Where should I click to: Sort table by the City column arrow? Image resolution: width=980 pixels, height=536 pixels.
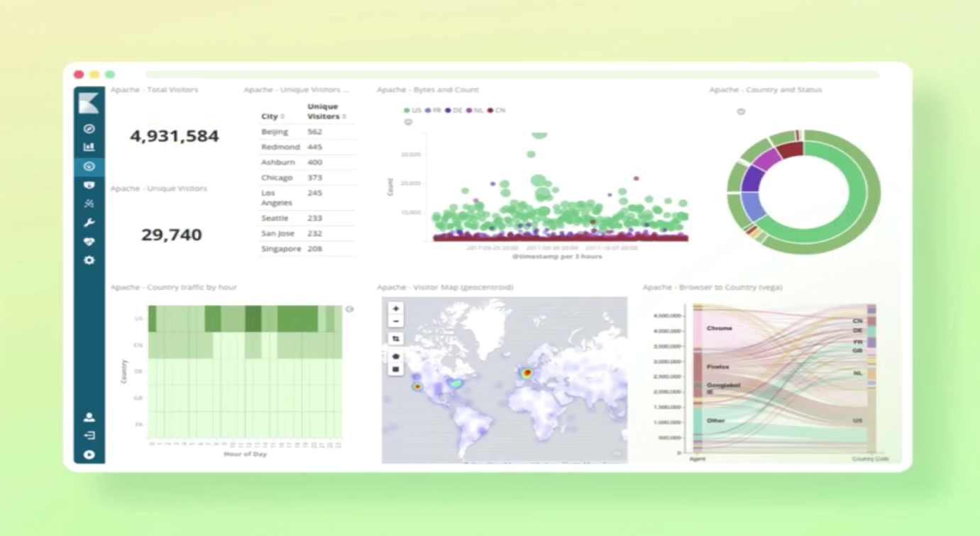(x=282, y=117)
